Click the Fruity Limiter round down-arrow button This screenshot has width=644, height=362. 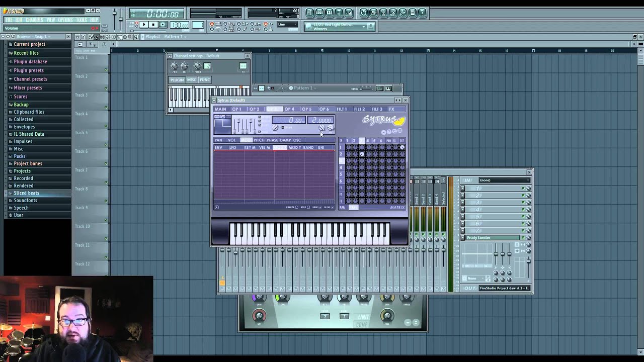click(408, 322)
